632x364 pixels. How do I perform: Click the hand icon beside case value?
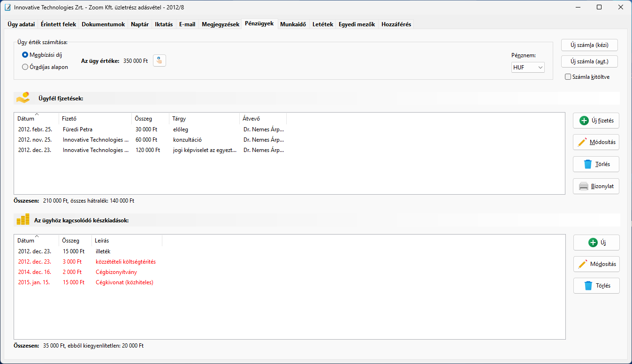[160, 61]
